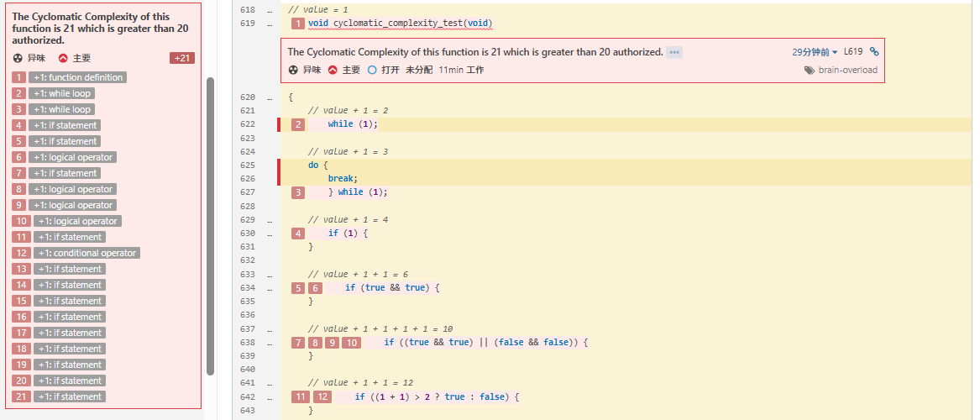Open rule details via ellipsis after issue message
Screen dimensions: 980x420
[673, 52]
